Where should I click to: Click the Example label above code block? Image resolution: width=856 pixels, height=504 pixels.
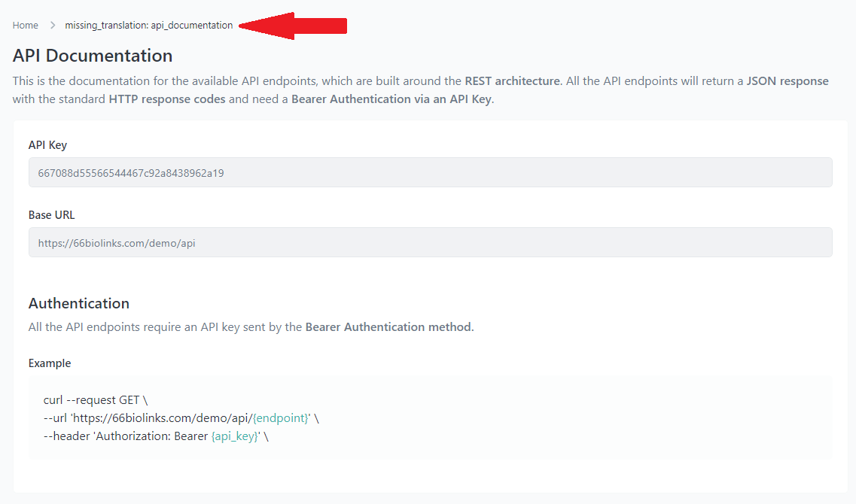pyautogui.click(x=50, y=363)
